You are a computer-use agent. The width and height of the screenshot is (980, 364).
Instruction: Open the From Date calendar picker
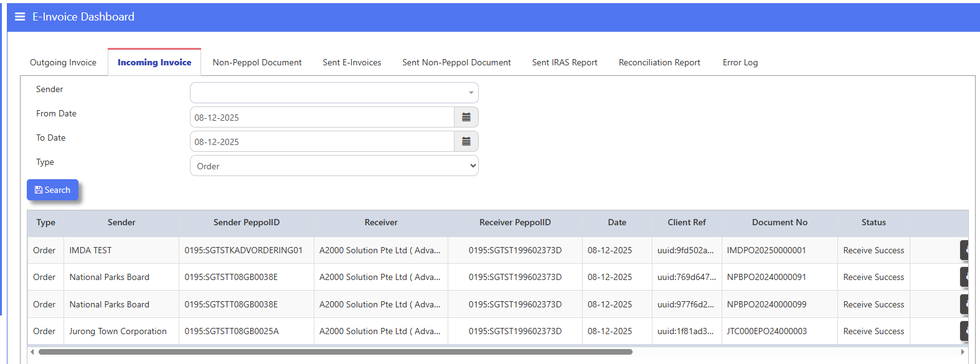466,117
